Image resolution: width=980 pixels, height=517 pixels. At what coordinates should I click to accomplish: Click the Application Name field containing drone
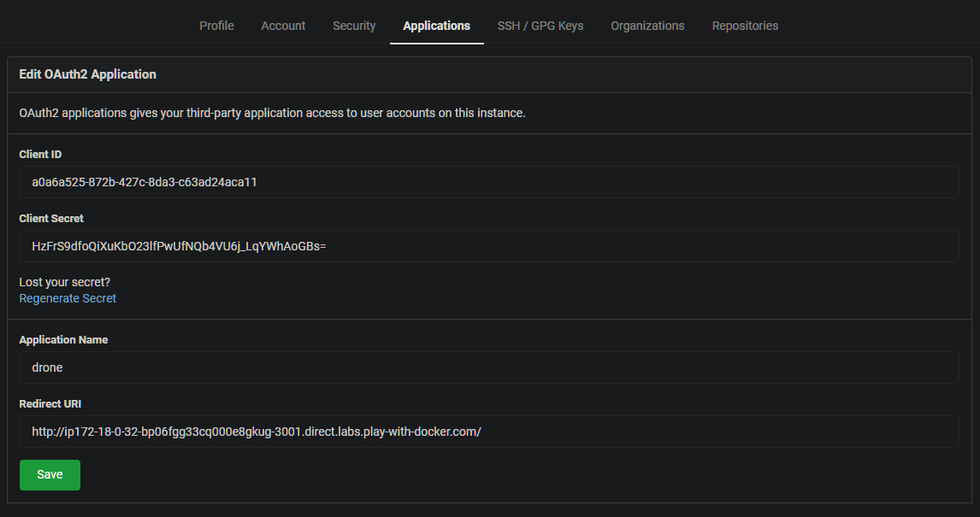pyautogui.click(x=489, y=367)
